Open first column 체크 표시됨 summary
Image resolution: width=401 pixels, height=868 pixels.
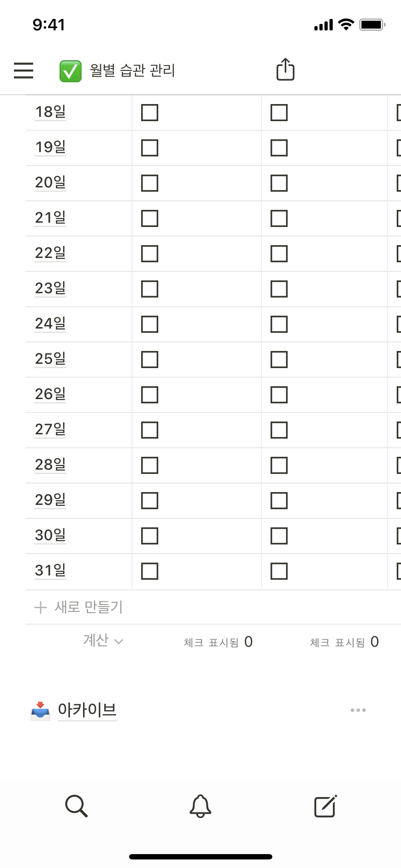218,642
